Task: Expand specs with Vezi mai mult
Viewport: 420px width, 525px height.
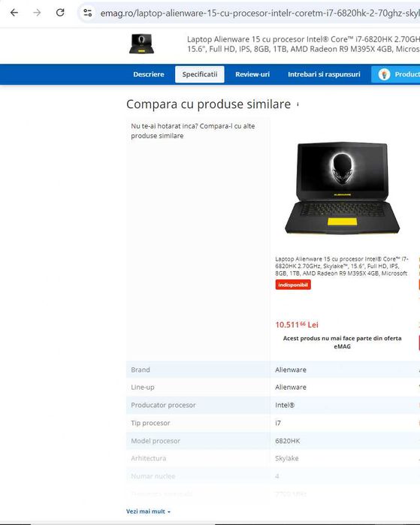Action: pos(148,511)
